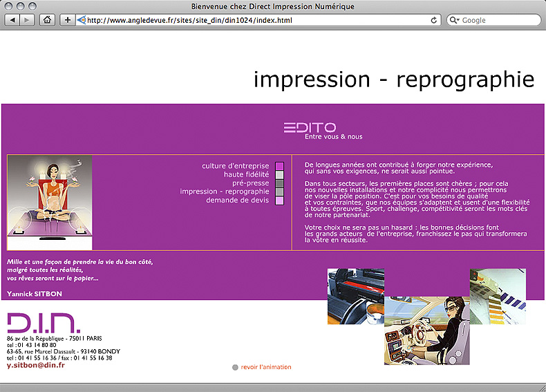The height and width of the screenshot is (392, 546).
Task: Click the D.I.N. company logo
Action: (x=44, y=323)
